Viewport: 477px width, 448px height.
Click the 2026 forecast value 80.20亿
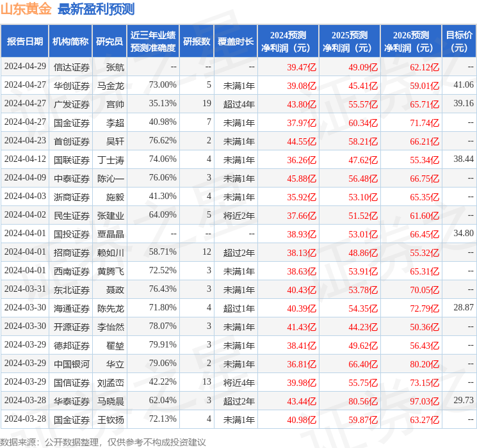(424, 364)
